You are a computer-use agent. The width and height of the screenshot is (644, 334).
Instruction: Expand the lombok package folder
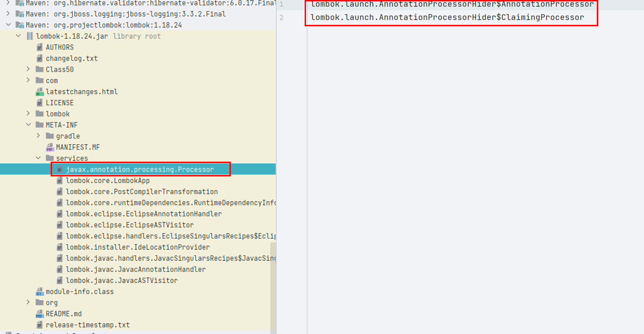28,114
